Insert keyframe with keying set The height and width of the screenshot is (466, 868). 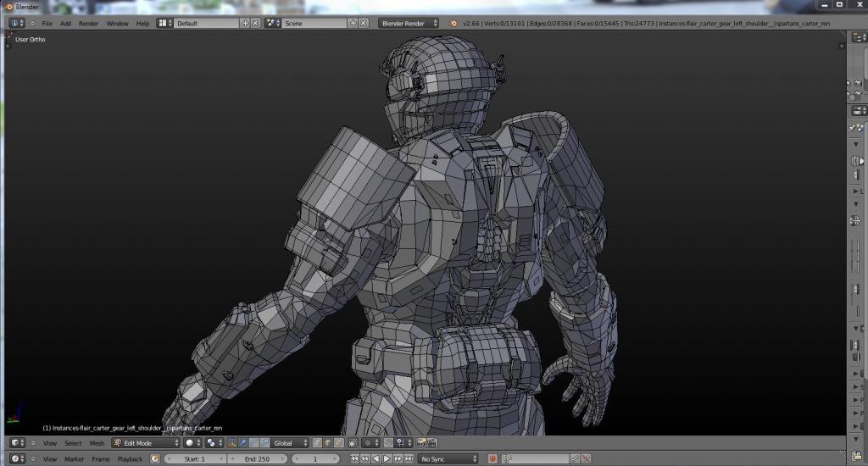[575, 459]
